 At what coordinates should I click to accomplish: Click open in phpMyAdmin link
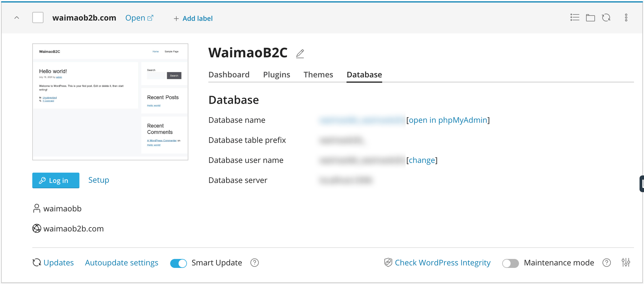448,120
